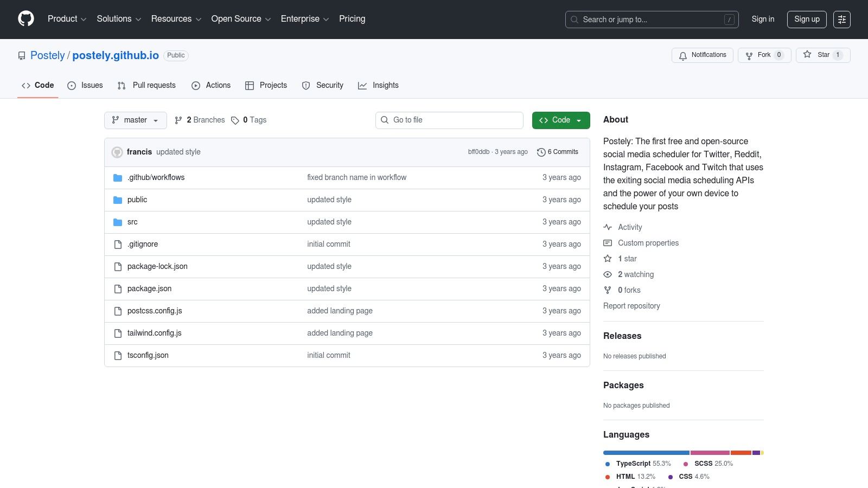
Task: Focus the Search or jump to field
Action: pos(652,20)
